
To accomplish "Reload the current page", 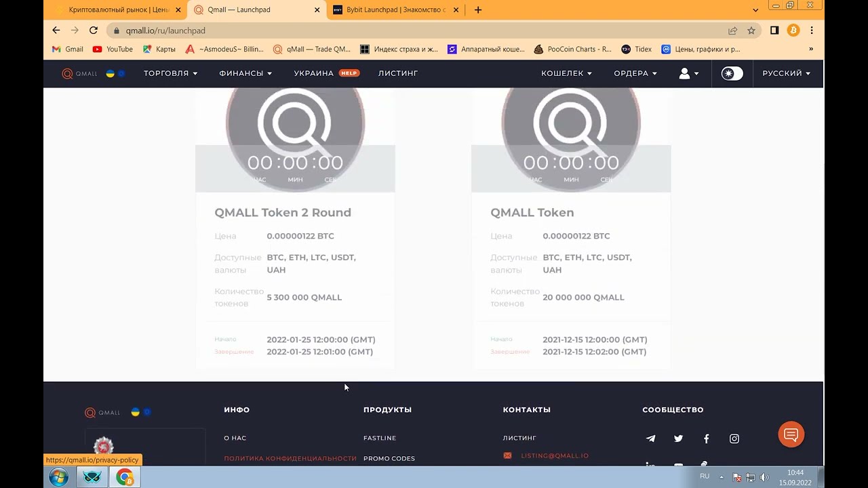I will [94, 30].
